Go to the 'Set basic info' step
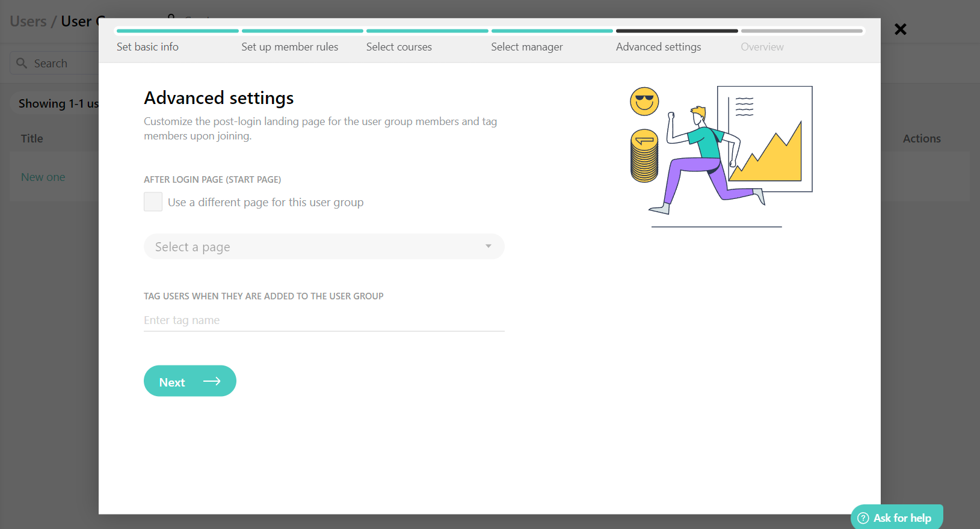This screenshot has width=980, height=529. tap(147, 47)
